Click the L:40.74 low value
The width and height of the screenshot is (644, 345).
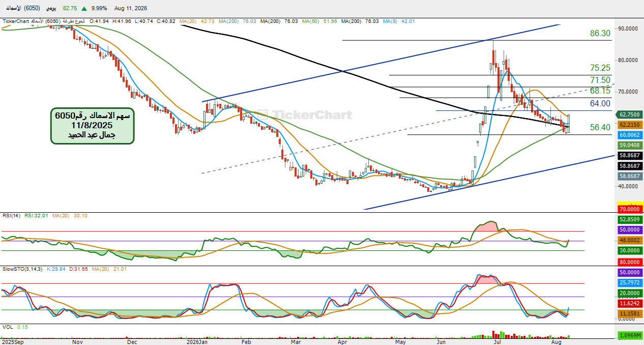[x=144, y=21]
